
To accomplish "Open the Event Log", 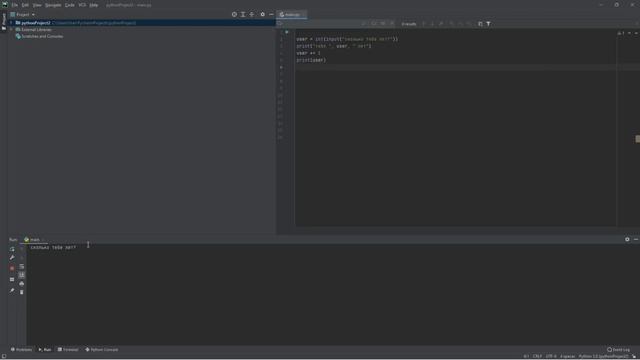I will pyautogui.click(x=618, y=350).
